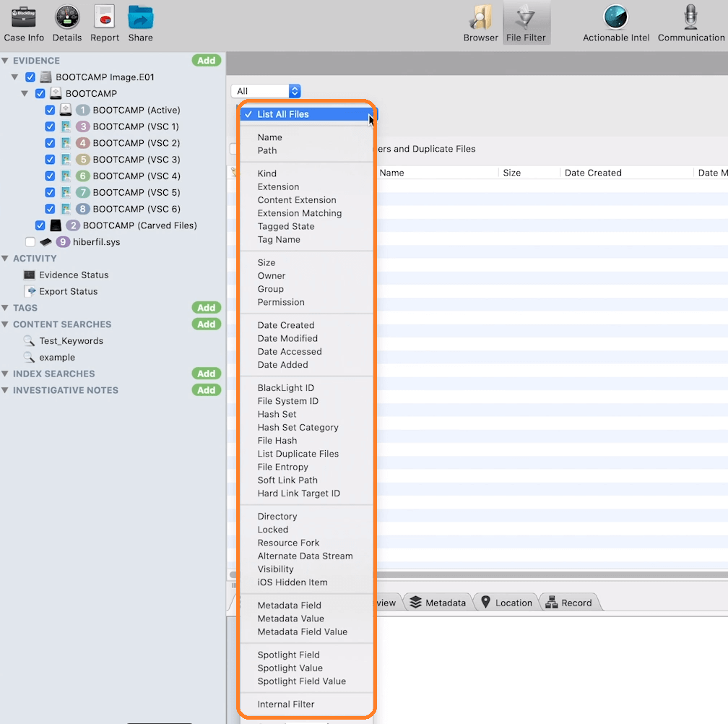Switch to the Location tab
The height and width of the screenshot is (724, 728).
tap(506, 602)
